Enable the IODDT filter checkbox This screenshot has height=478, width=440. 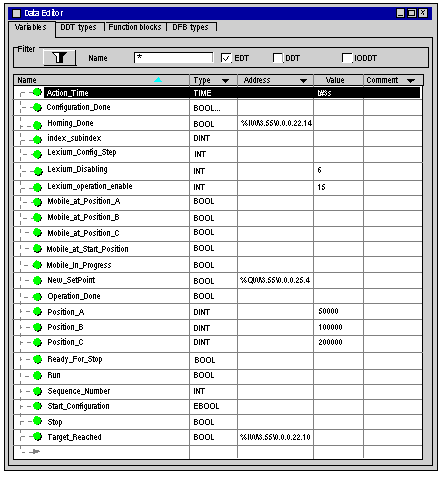(x=347, y=58)
